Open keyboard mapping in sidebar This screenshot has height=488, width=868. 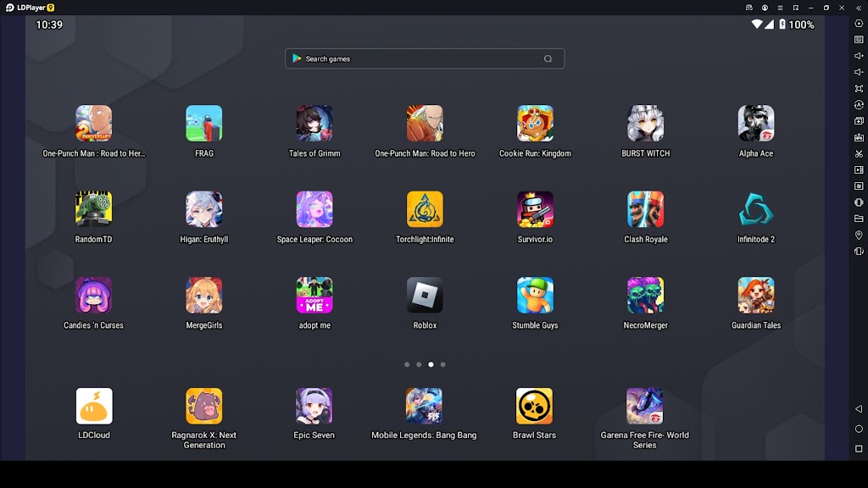point(859,39)
